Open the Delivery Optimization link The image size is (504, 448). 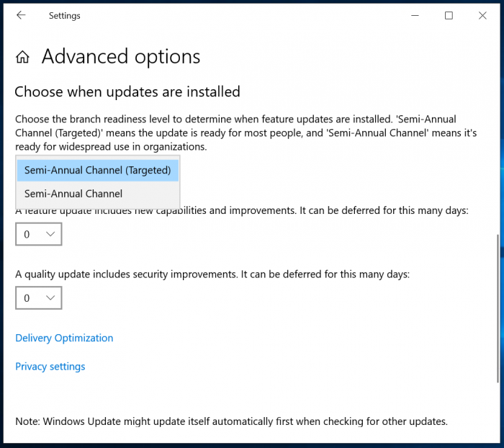coord(64,338)
